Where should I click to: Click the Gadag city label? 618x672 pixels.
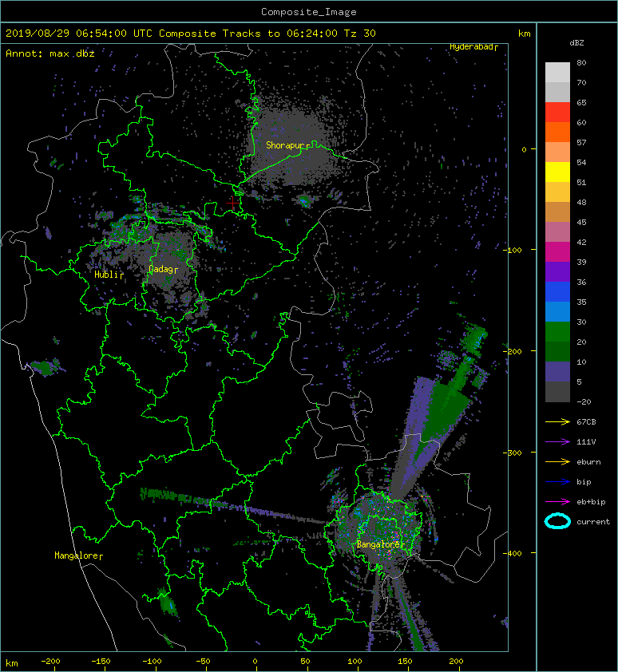click(x=160, y=269)
